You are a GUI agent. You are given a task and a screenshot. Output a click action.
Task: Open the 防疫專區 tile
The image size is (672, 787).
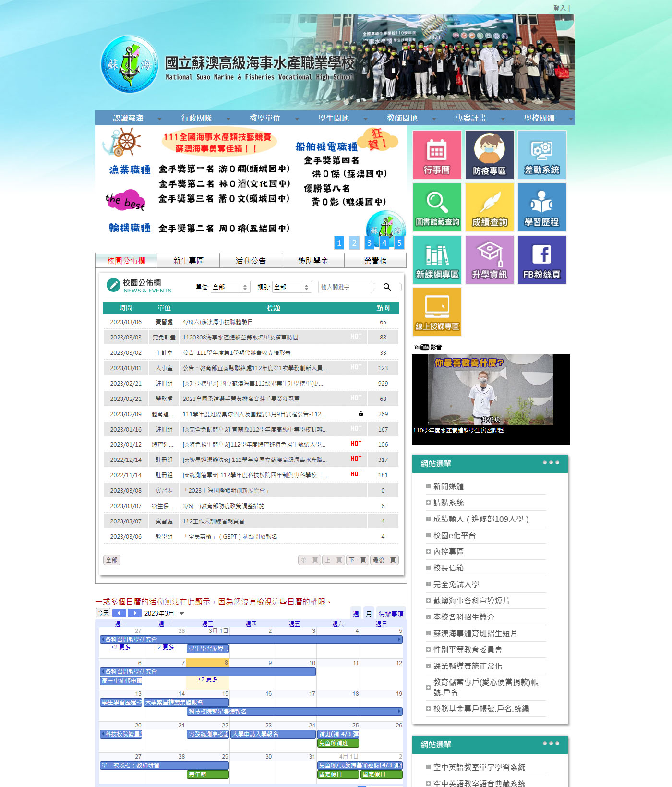tap(489, 155)
